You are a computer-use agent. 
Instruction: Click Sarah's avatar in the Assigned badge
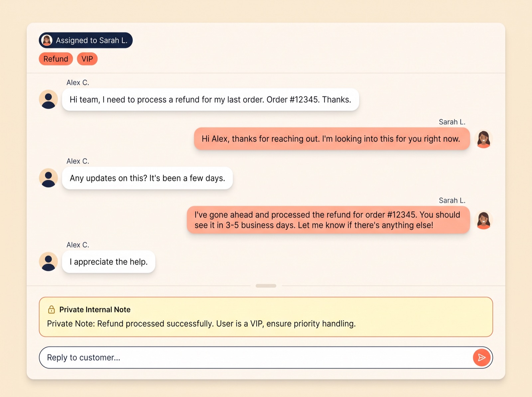tap(47, 40)
